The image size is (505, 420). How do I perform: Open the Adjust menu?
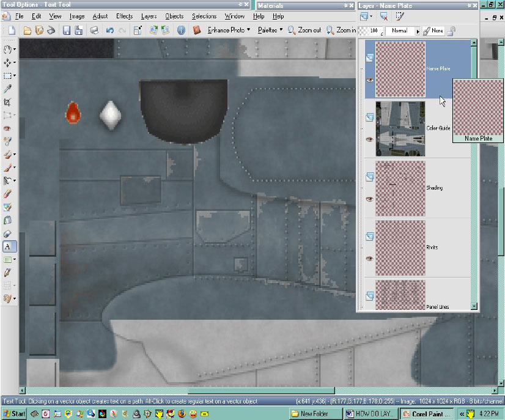pos(100,16)
